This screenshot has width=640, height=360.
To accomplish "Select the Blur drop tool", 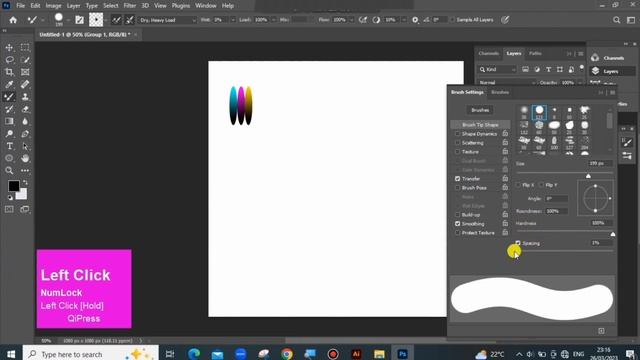I will 25,121.
